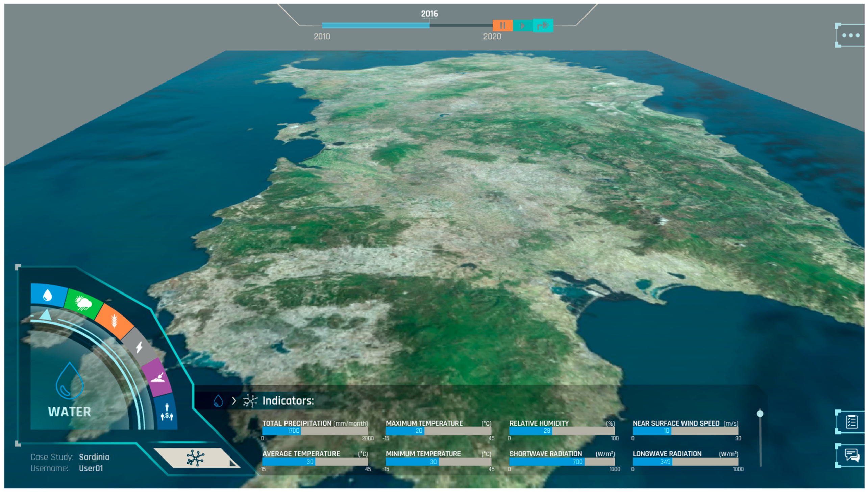The image size is (868, 492).
Task: Click the network indicators tab button
Action: pyautogui.click(x=197, y=458)
